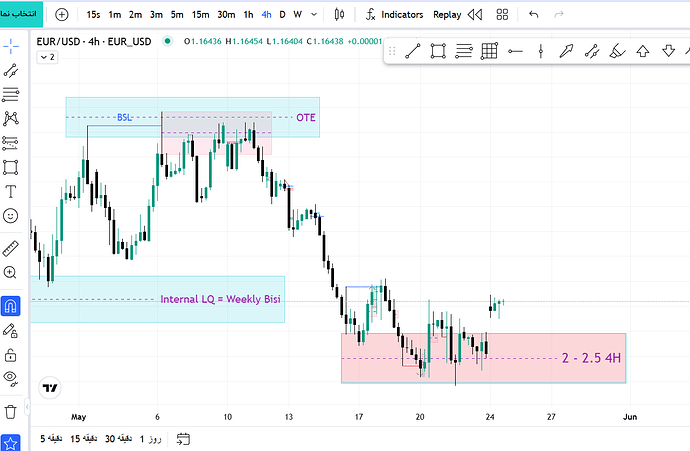Switch to the 15s timeframe
690x451 pixels.
pyautogui.click(x=93, y=15)
